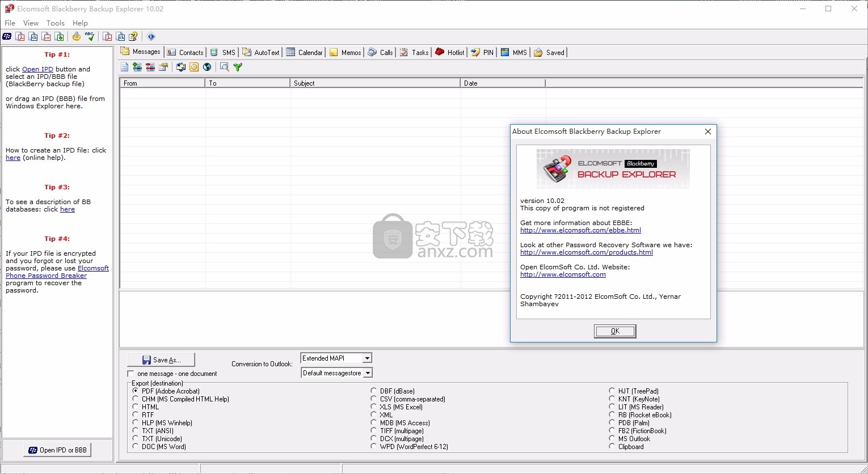Expand the Default messagestore dropdown
Viewport: 868px width, 474px height.
click(367, 373)
